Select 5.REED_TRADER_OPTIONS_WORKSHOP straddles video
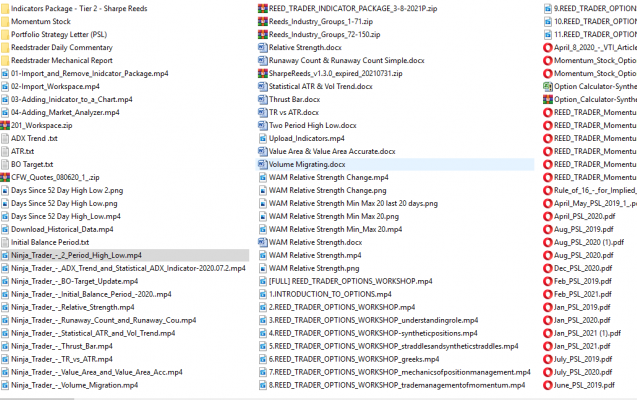Viewport: 637px width, 400px height. 394,346
